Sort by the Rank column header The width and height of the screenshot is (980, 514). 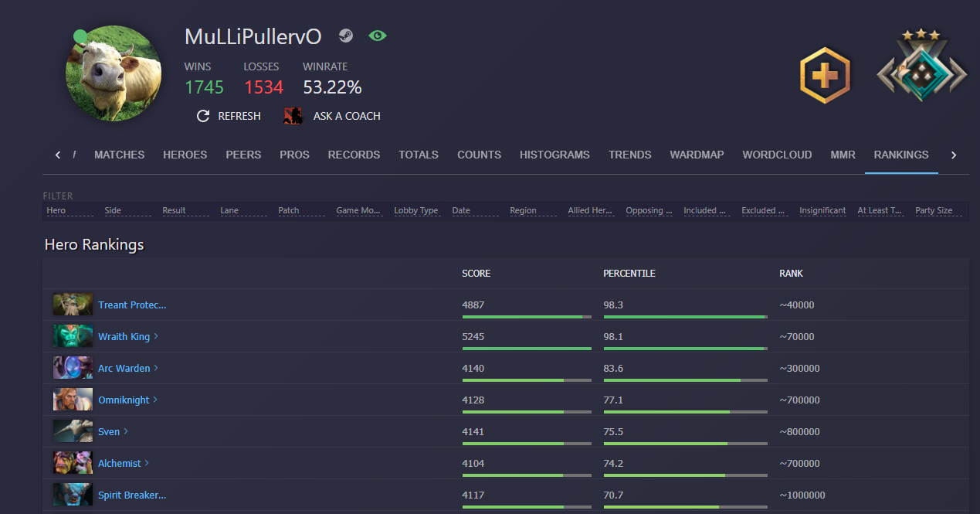pos(791,274)
